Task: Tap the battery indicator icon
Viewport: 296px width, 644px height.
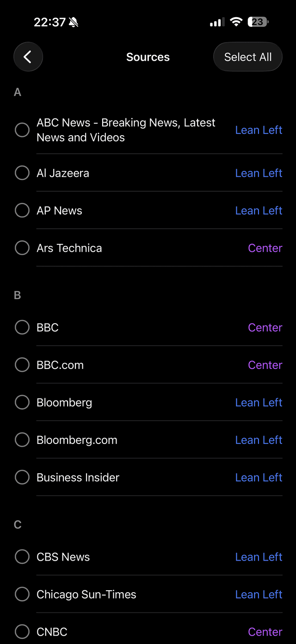Action: click(258, 21)
